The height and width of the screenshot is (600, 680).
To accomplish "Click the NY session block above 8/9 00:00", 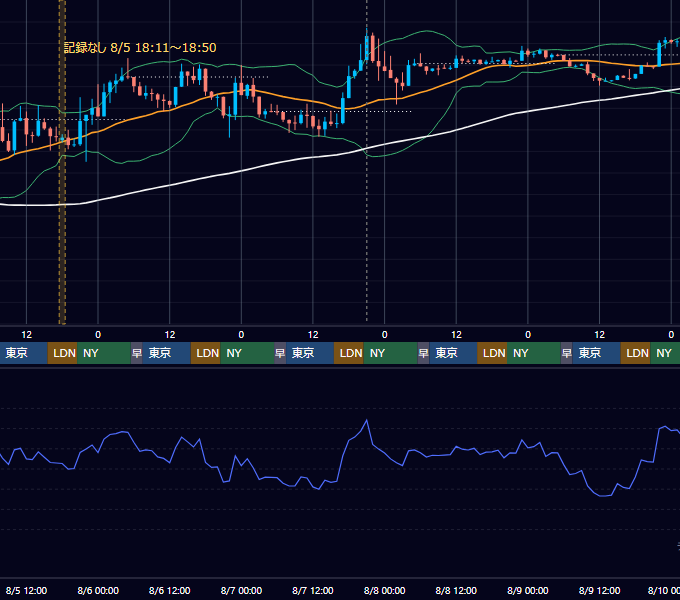I will (534, 353).
